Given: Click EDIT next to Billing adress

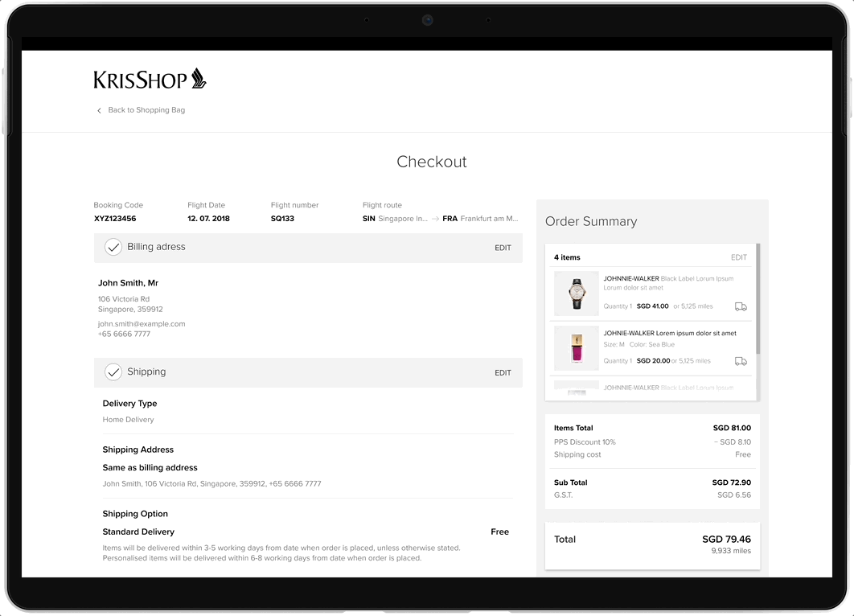Looking at the screenshot, I should click(x=503, y=248).
